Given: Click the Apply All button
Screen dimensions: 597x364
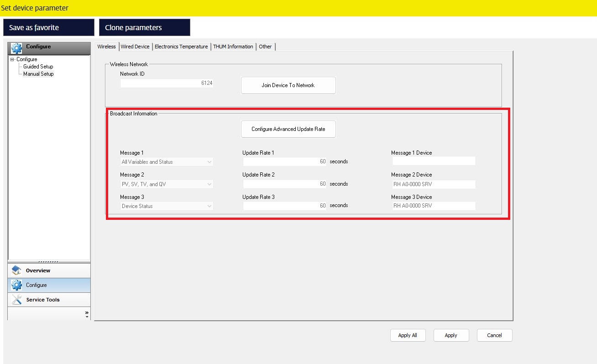Looking at the screenshot, I should pos(408,335).
